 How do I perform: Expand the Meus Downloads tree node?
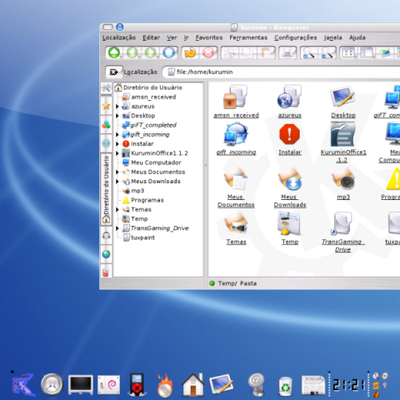117,181
